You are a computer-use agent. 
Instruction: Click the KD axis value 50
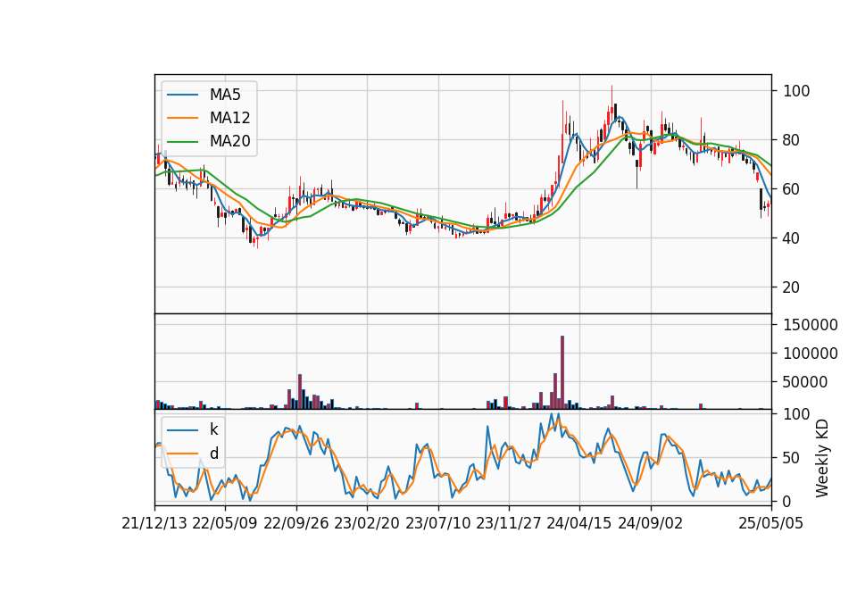coord(792,457)
